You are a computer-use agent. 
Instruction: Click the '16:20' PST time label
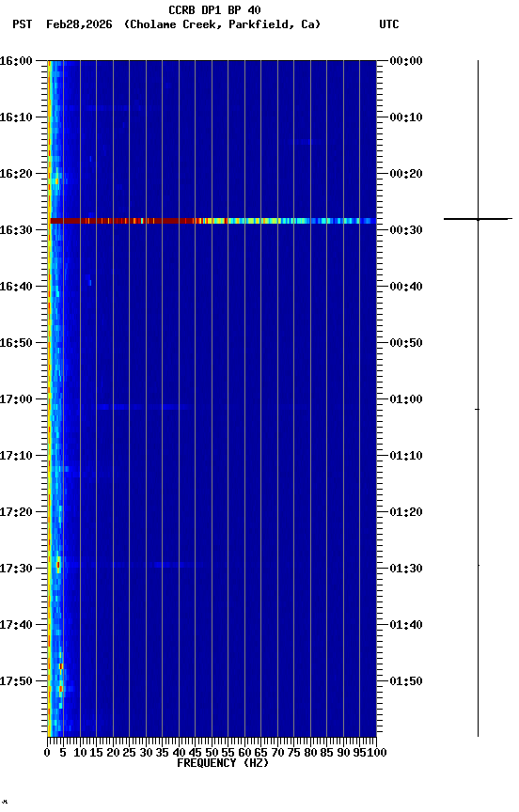[x=16, y=174]
